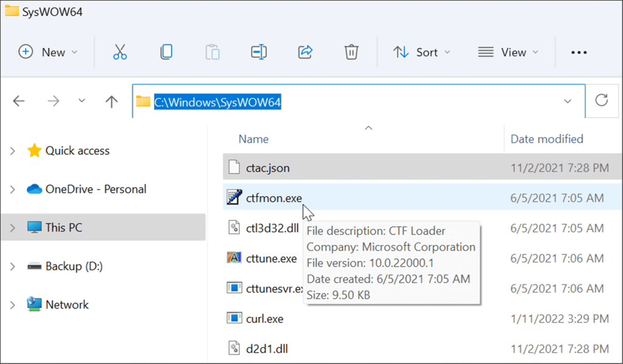The height and width of the screenshot is (364, 623).
Task: Refresh the folder view
Action: (602, 100)
